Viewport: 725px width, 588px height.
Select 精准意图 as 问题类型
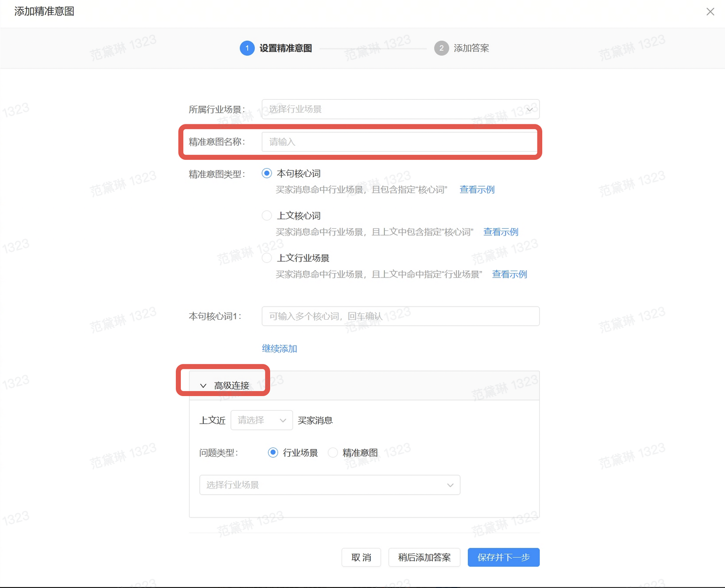[333, 453]
